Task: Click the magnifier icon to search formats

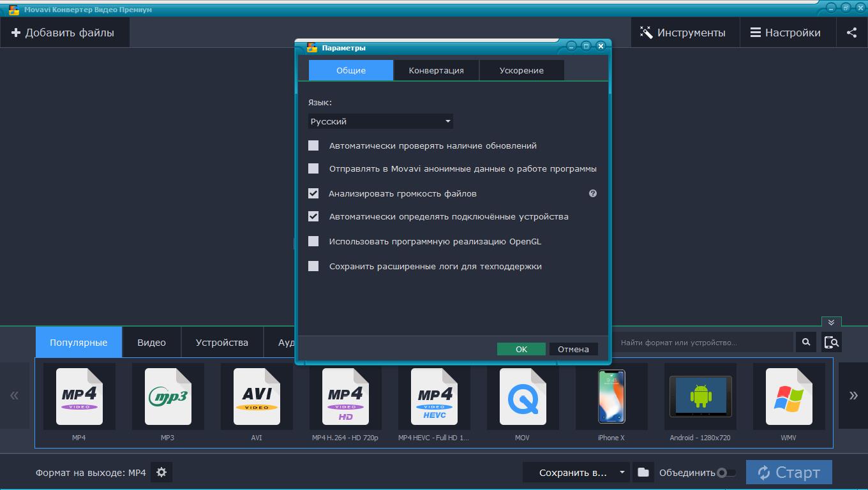Action: (x=805, y=342)
